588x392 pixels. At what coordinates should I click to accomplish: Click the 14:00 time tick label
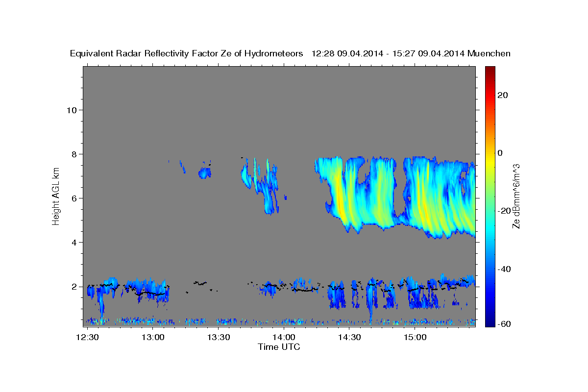(x=284, y=338)
